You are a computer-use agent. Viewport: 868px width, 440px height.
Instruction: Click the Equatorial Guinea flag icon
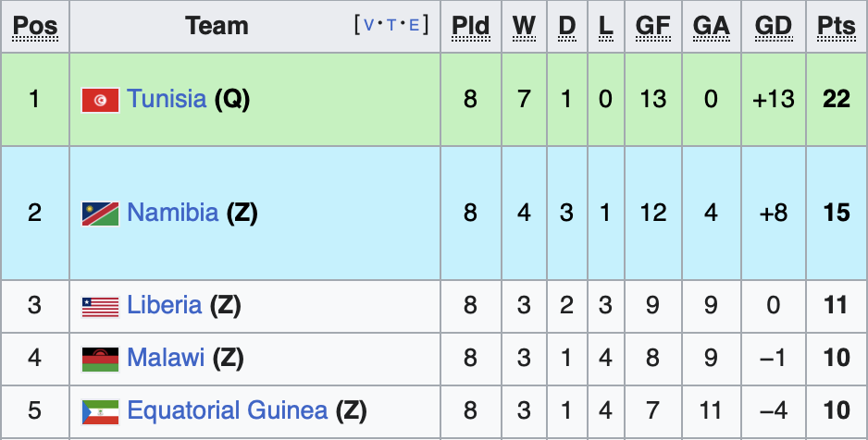coord(100,410)
